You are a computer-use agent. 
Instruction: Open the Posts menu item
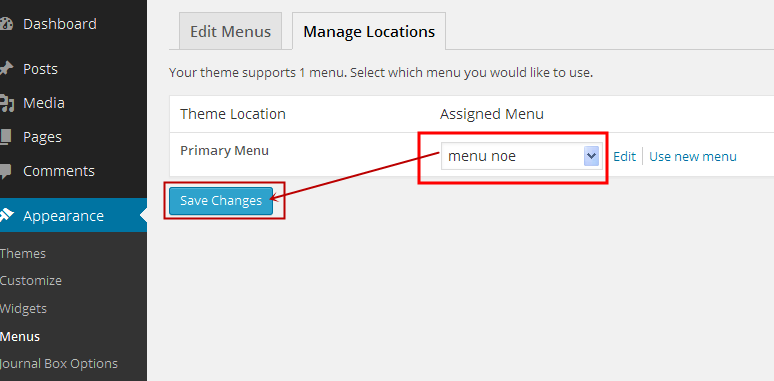click(x=40, y=69)
